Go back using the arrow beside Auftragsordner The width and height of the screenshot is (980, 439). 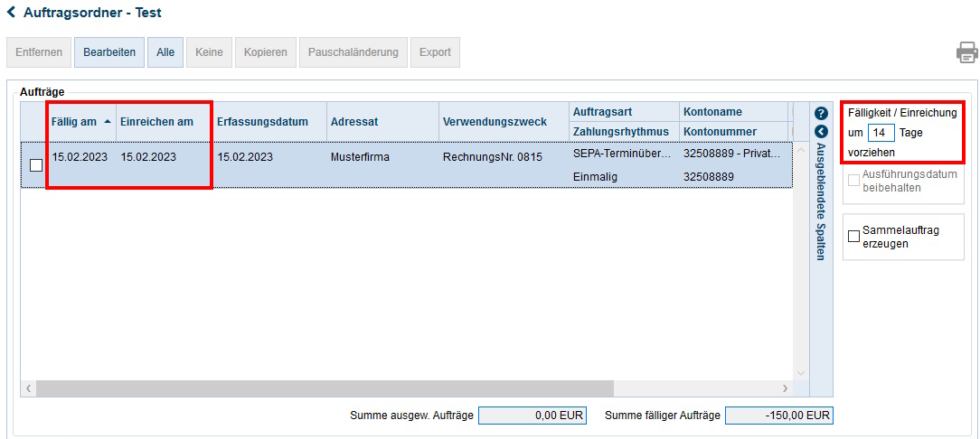pyautogui.click(x=11, y=11)
